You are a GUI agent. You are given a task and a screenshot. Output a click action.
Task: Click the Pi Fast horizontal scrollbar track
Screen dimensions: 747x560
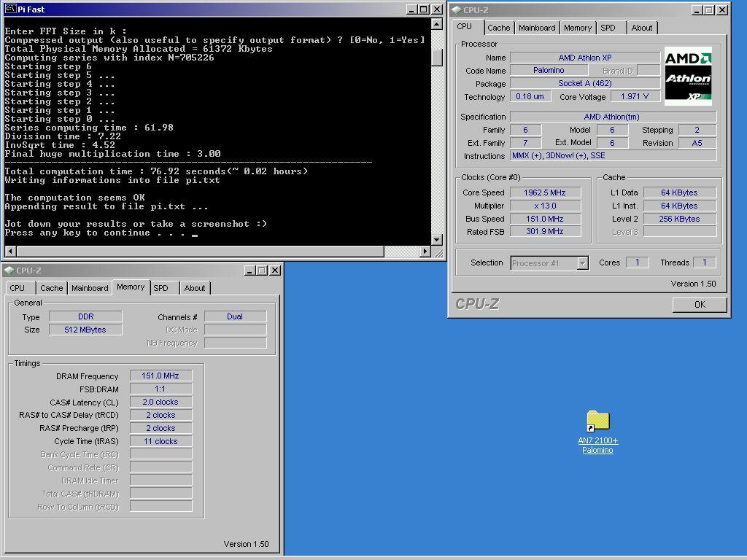click(402, 251)
